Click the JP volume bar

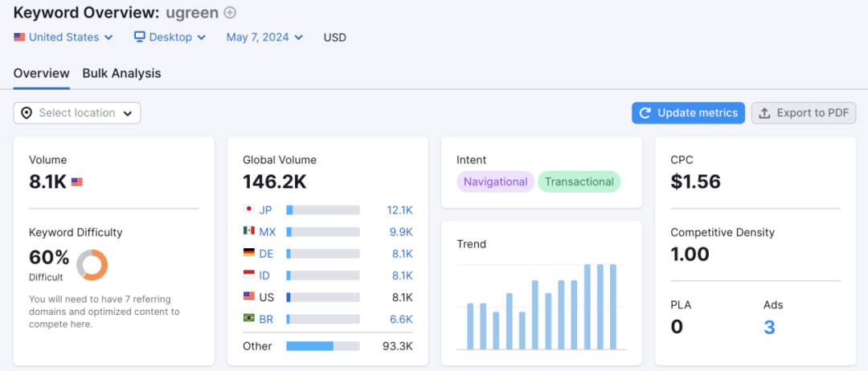click(x=323, y=210)
